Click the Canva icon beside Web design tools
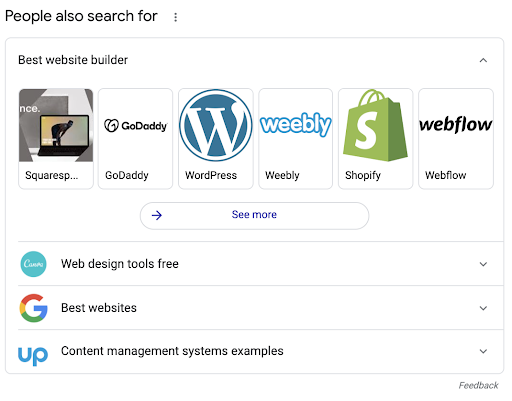Screen dimensions: 512x401 pyautogui.click(x=33, y=264)
